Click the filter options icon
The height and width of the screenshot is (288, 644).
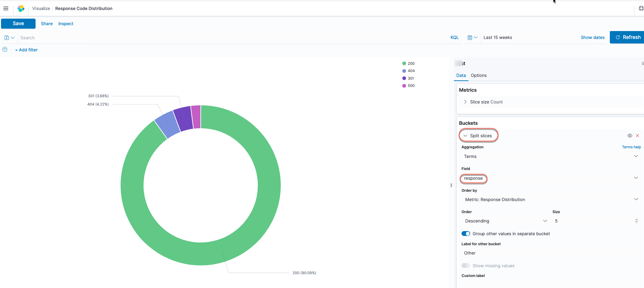tap(5, 50)
